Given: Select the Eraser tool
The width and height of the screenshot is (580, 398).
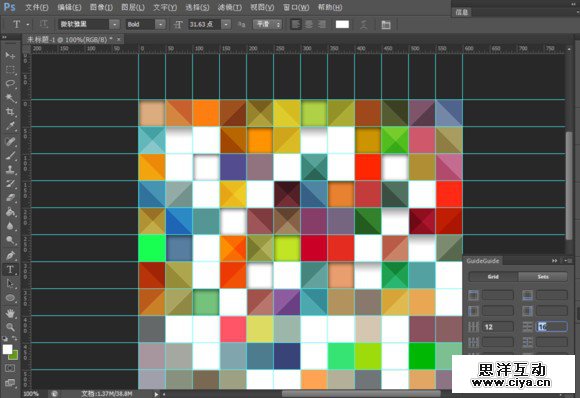Looking at the screenshot, I should 10,198.
